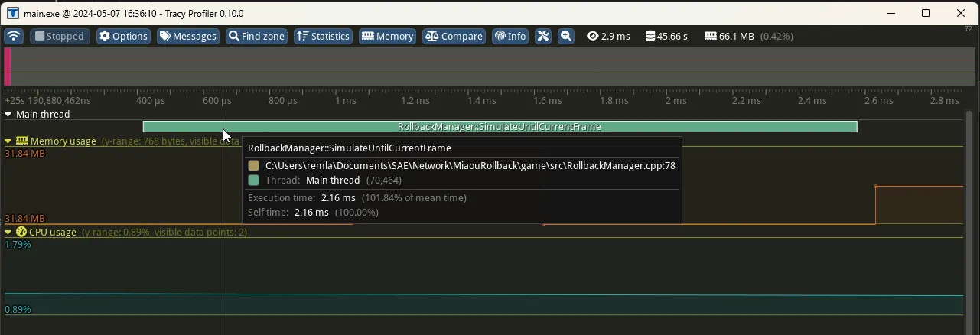This screenshot has height=335, width=980.
Task: Open Find zone search
Action: (x=256, y=37)
